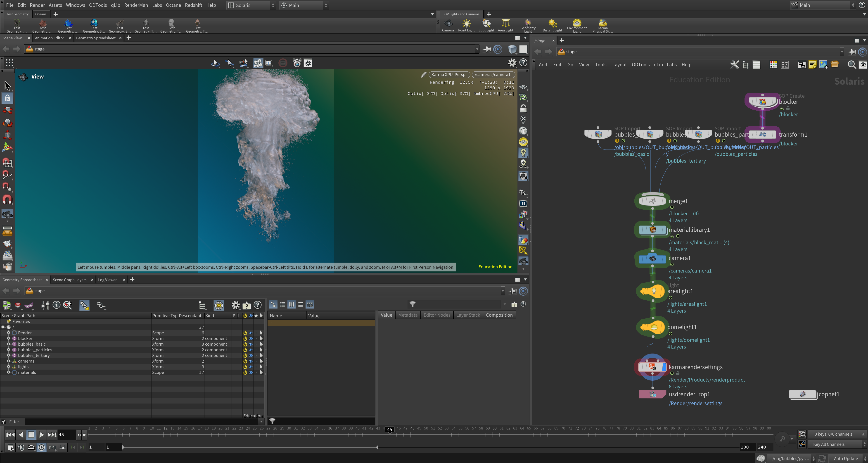Screen dimensions: 868x463
Task: Open the /cameras/camera1 camera dropdown
Action: pyautogui.click(x=494, y=75)
